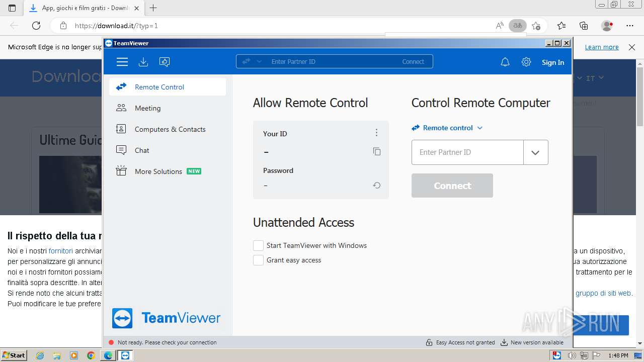Expand the connection mode arrow in top bar
Viewport: 644px width, 362px height.
click(x=259, y=61)
